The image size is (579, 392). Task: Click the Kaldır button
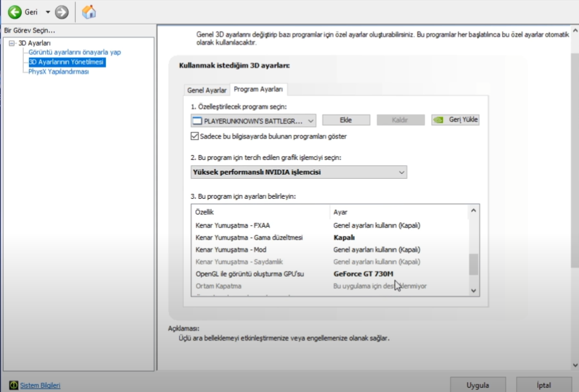coord(400,120)
